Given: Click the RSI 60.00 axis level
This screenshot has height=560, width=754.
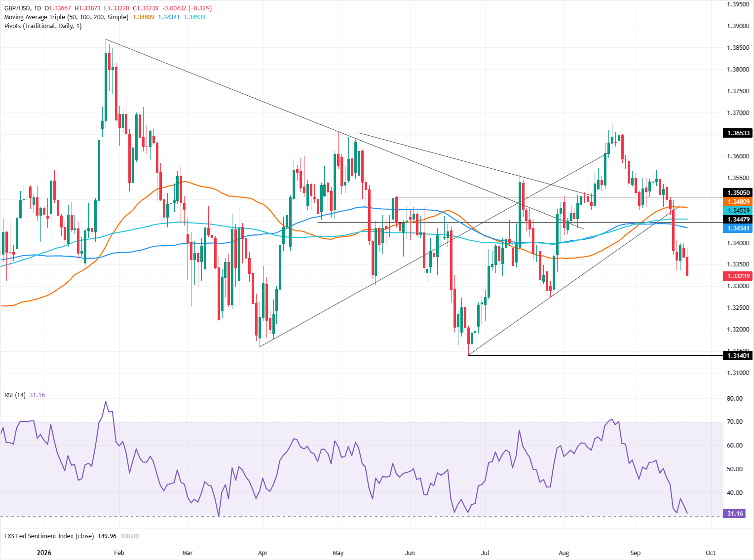Looking at the screenshot, I should tap(735, 446).
